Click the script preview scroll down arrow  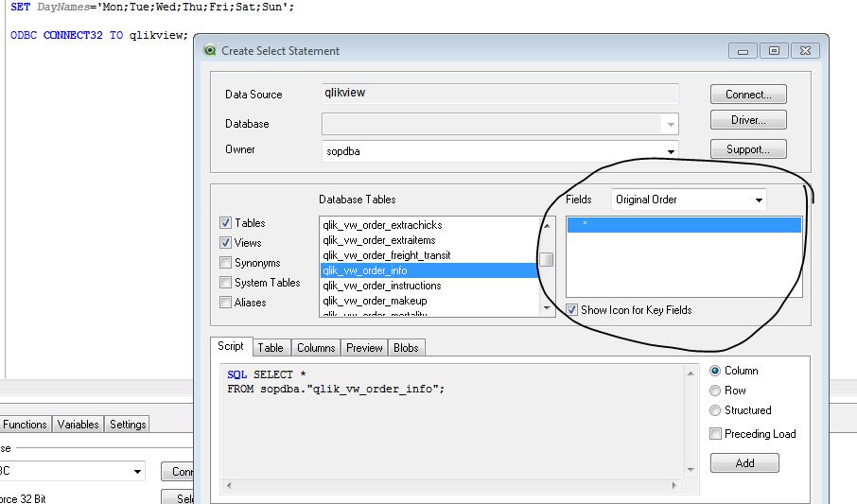tap(691, 470)
